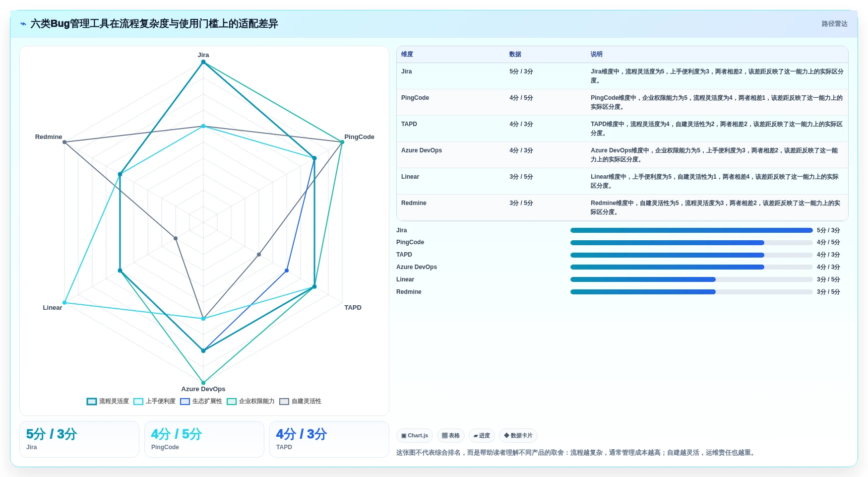This screenshot has height=477, width=868.
Task: Click the PingCode axis label on radar
Action: click(x=359, y=137)
